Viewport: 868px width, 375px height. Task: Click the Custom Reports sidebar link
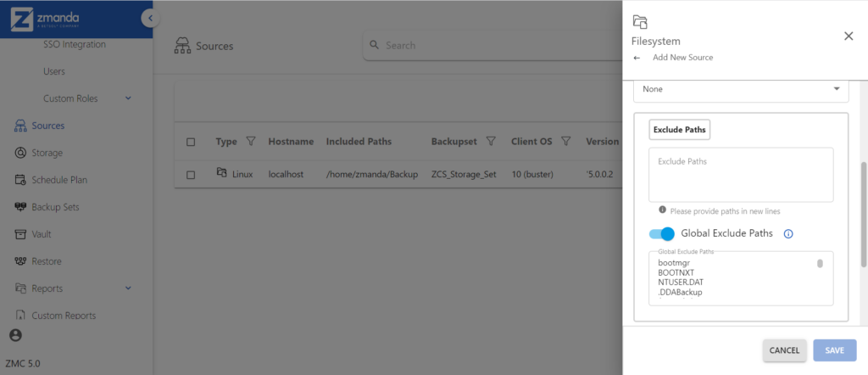point(64,316)
